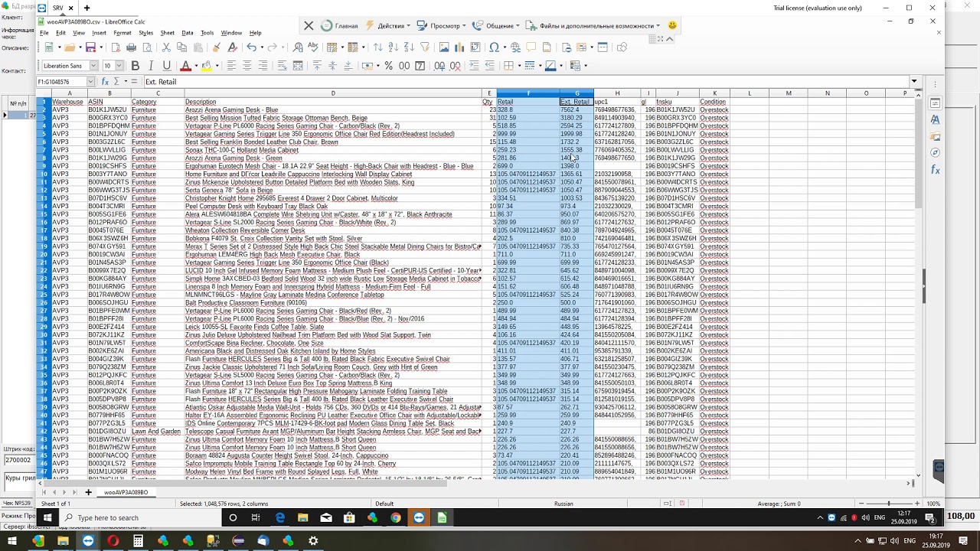Click the Insert Image icon
Image resolution: width=980 pixels, height=551 pixels.
click(444, 47)
